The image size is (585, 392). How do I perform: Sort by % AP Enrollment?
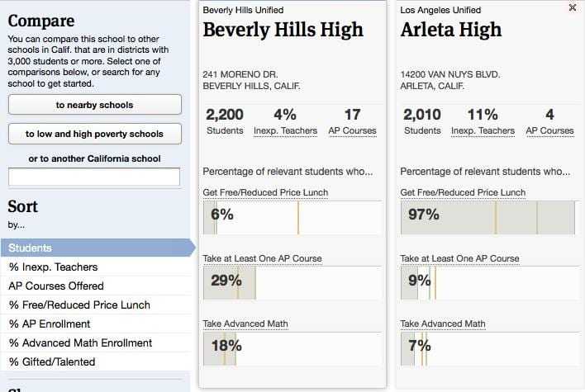click(x=50, y=324)
